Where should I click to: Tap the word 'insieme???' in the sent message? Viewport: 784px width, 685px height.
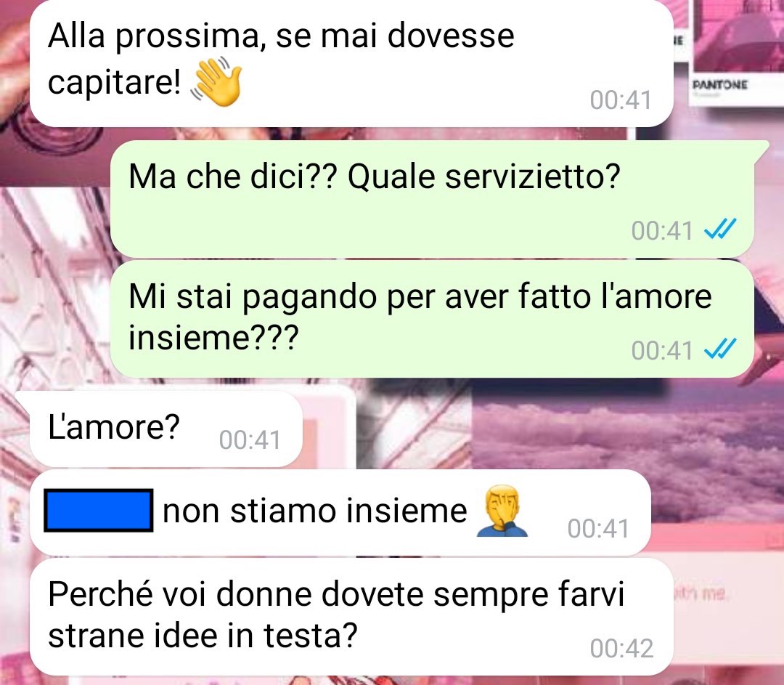pyautogui.click(x=213, y=337)
